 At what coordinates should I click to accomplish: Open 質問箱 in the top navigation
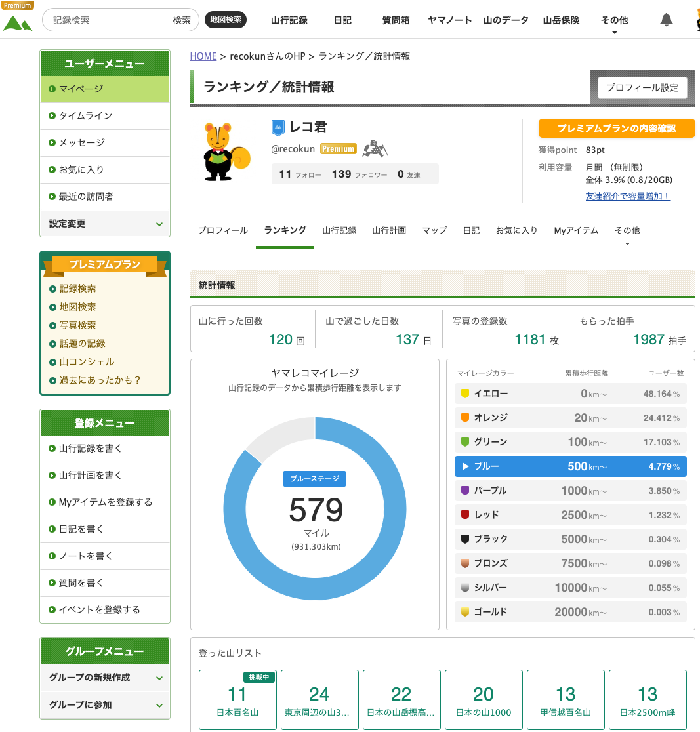(x=396, y=20)
